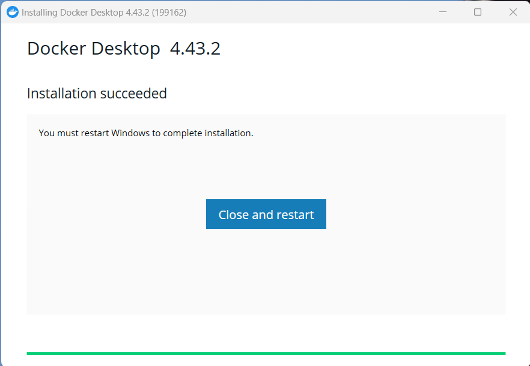Click the Close and restart button
530x366 pixels.
(x=266, y=214)
